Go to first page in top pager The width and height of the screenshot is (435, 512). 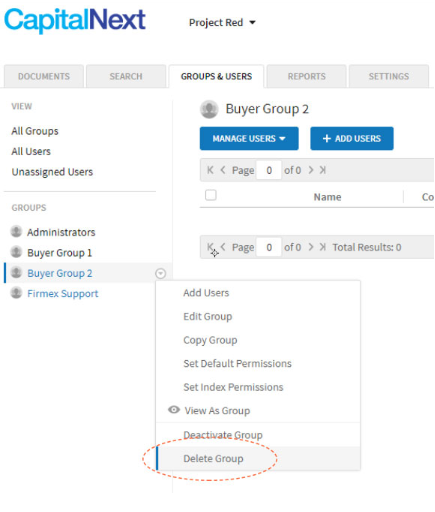click(210, 170)
